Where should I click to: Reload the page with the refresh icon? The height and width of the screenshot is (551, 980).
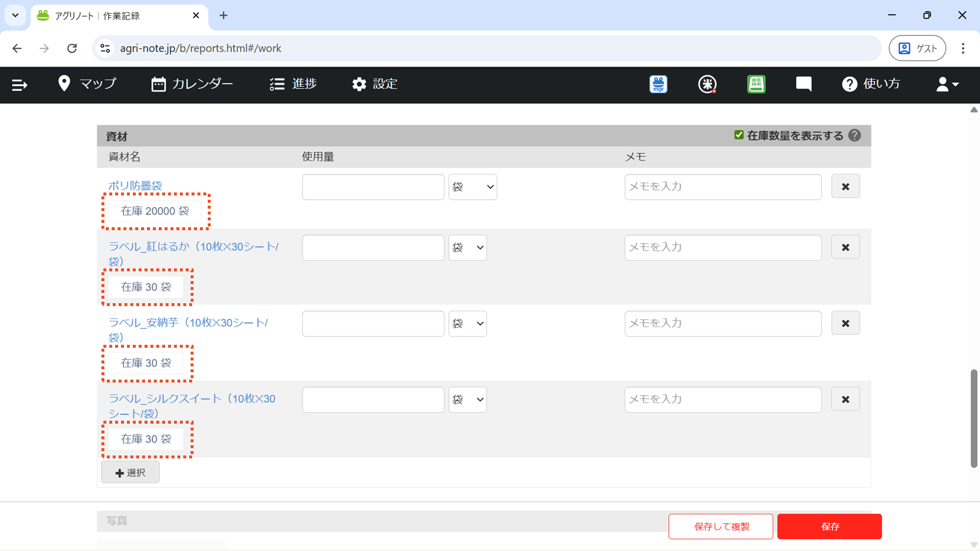(72, 48)
